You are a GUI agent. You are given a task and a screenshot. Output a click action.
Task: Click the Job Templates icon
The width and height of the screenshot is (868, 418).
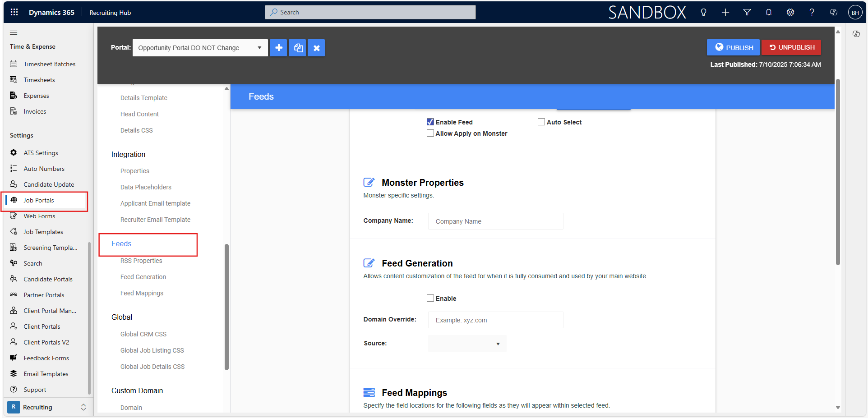click(14, 231)
